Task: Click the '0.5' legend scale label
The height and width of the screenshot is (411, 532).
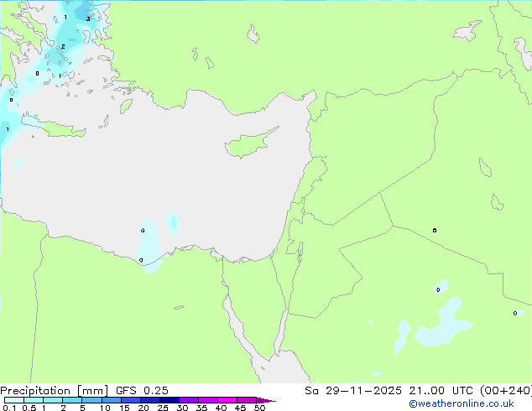Action: click(x=29, y=408)
